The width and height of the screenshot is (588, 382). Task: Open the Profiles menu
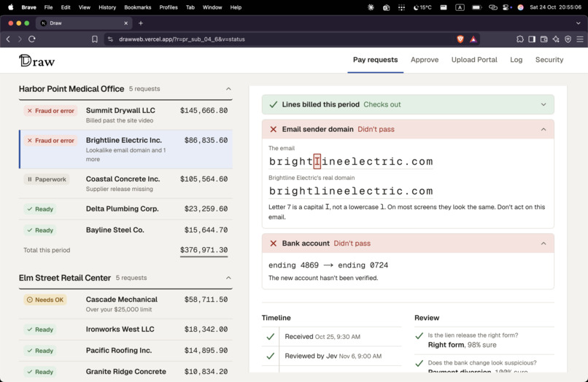pos(169,7)
